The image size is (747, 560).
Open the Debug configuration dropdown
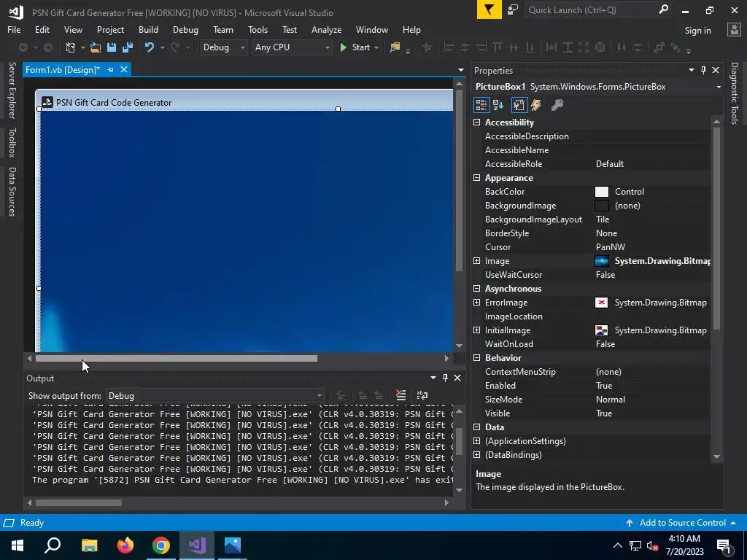(x=223, y=47)
